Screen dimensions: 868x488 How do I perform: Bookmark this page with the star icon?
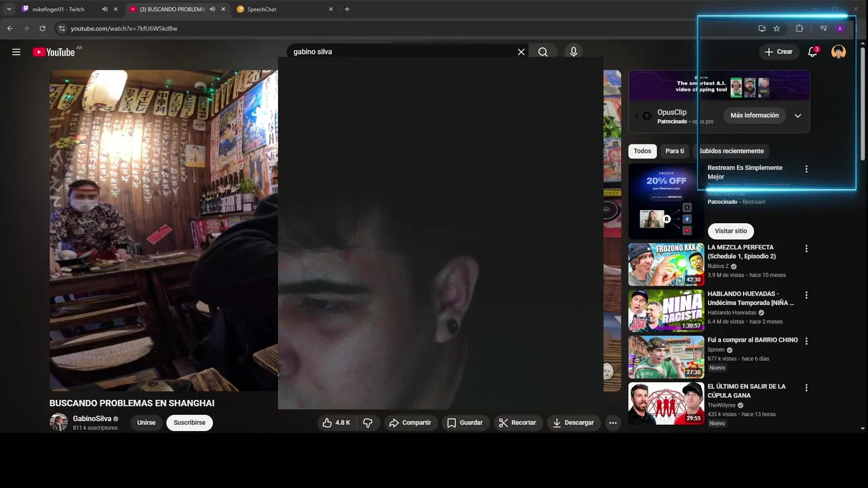tap(776, 28)
